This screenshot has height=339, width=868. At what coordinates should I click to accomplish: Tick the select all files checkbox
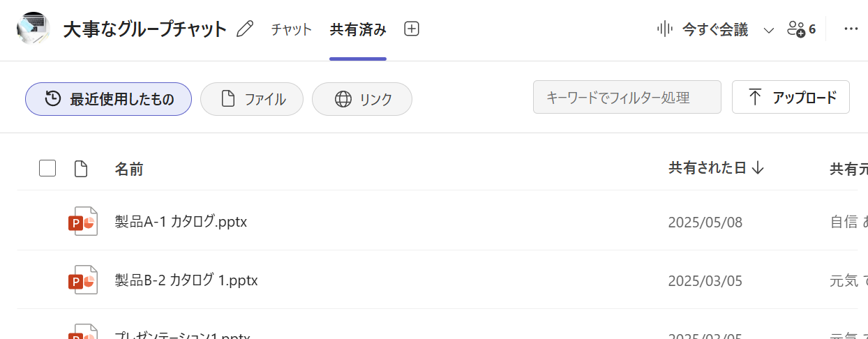point(47,168)
